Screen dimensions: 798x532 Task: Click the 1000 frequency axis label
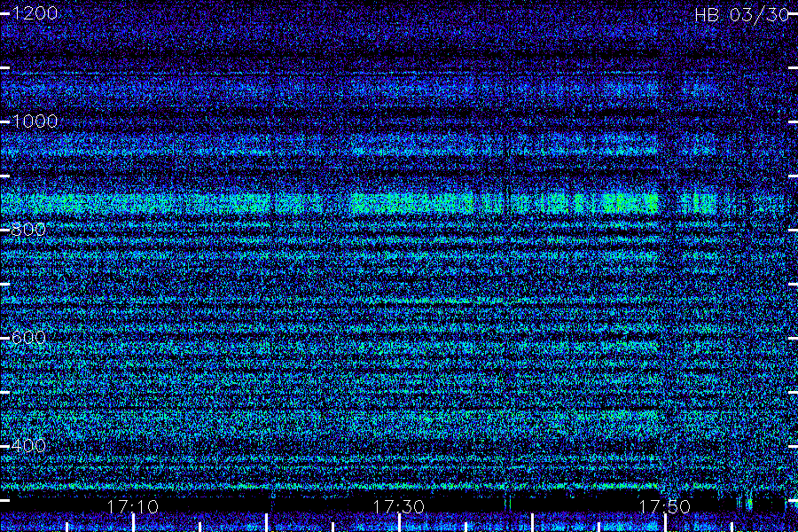(x=35, y=121)
